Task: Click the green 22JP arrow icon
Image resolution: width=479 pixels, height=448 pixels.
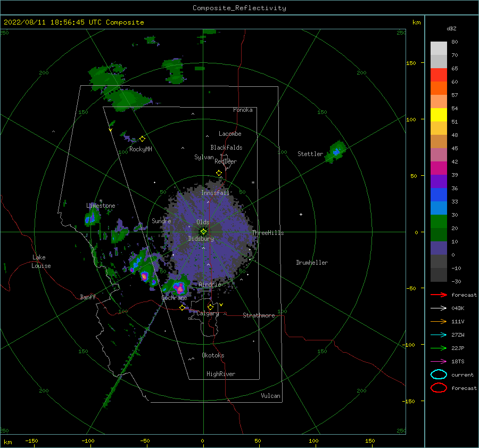Action: pos(439,348)
